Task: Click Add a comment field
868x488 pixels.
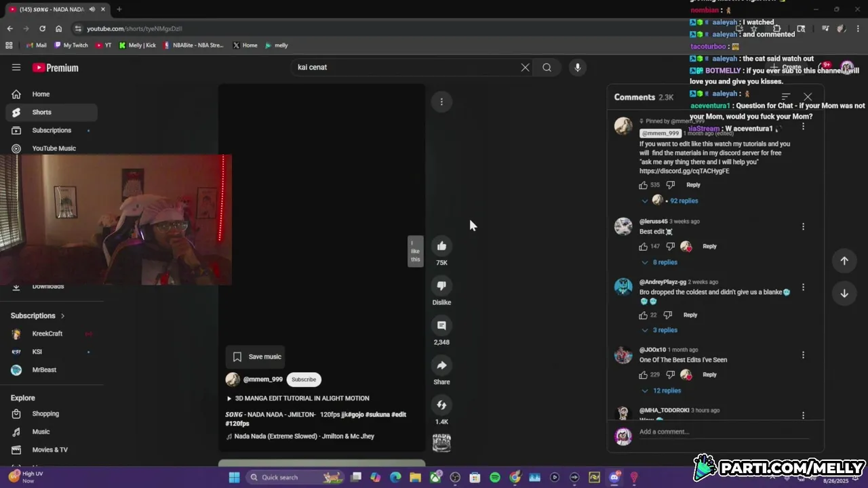Action: coord(724,432)
